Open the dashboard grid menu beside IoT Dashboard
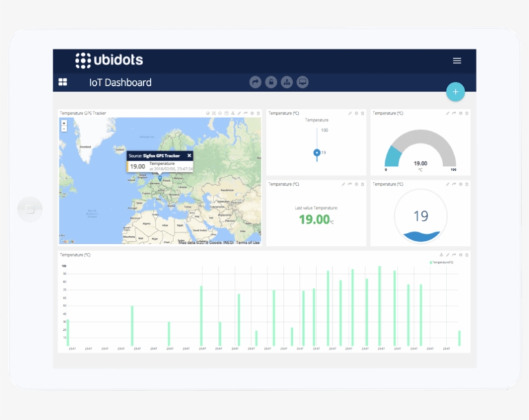 (63, 82)
